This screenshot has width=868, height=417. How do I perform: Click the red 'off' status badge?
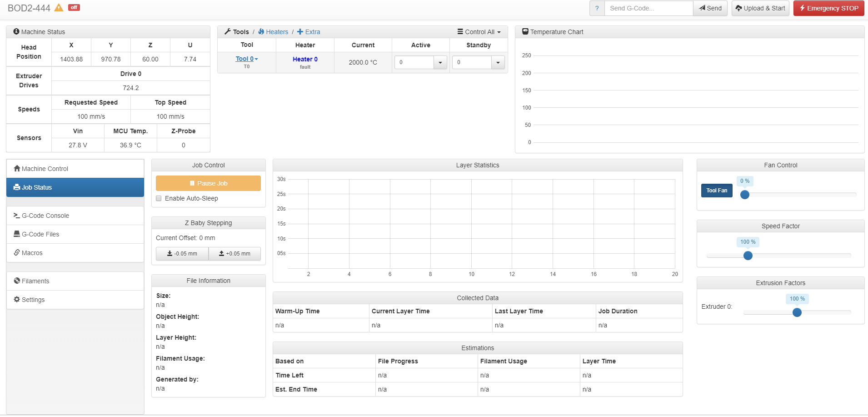74,7
